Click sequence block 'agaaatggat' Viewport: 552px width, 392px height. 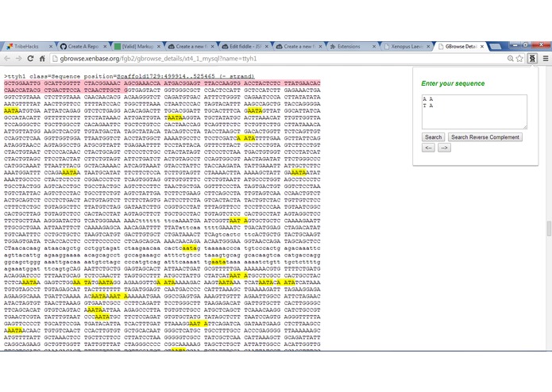(21, 269)
